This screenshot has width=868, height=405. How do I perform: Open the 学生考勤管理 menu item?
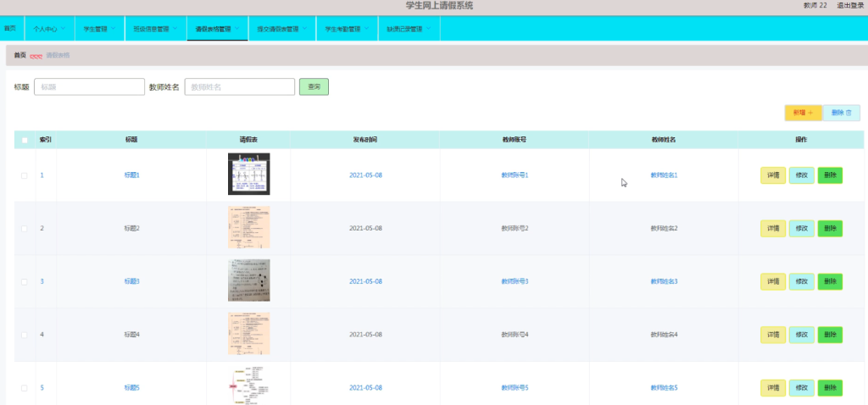(x=347, y=28)
